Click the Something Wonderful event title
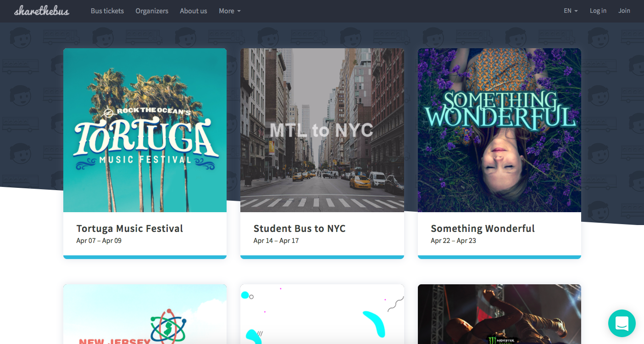The image size is (644, 344). 483,229
